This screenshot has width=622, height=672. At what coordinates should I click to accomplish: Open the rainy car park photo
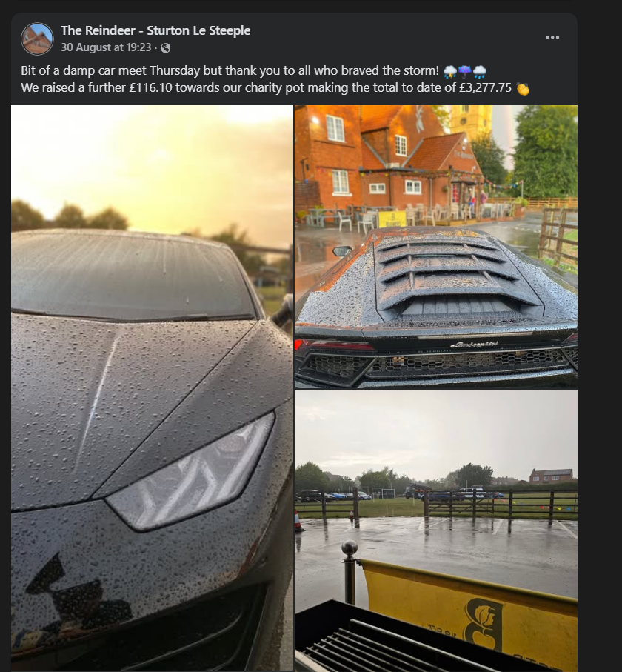point(436,530)
